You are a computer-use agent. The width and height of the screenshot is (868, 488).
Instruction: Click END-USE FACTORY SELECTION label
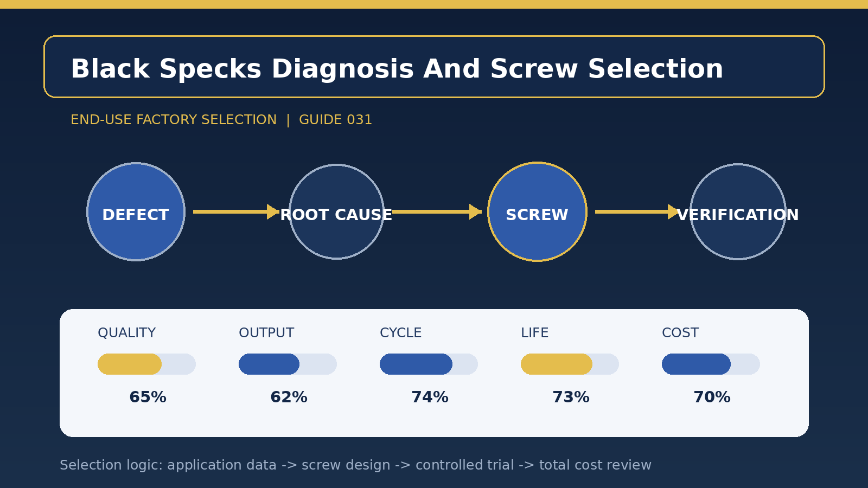[x=174, y=120]
